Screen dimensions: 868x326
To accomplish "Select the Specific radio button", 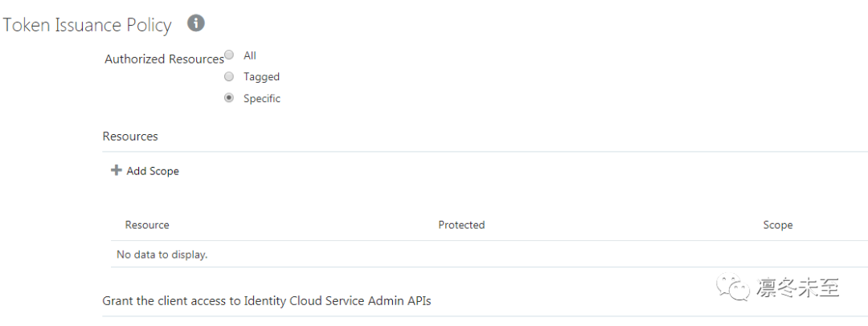I will coord(229,98).
